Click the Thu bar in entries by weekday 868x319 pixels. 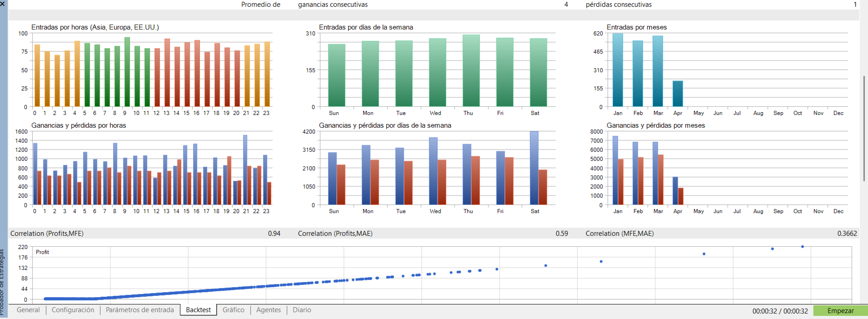[x=471, y=70]
